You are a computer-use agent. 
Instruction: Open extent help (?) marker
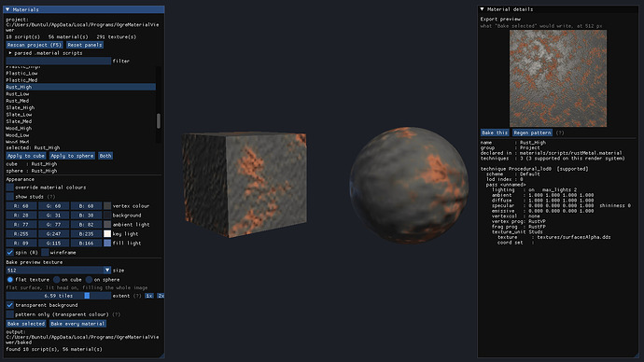click(137, 296)
